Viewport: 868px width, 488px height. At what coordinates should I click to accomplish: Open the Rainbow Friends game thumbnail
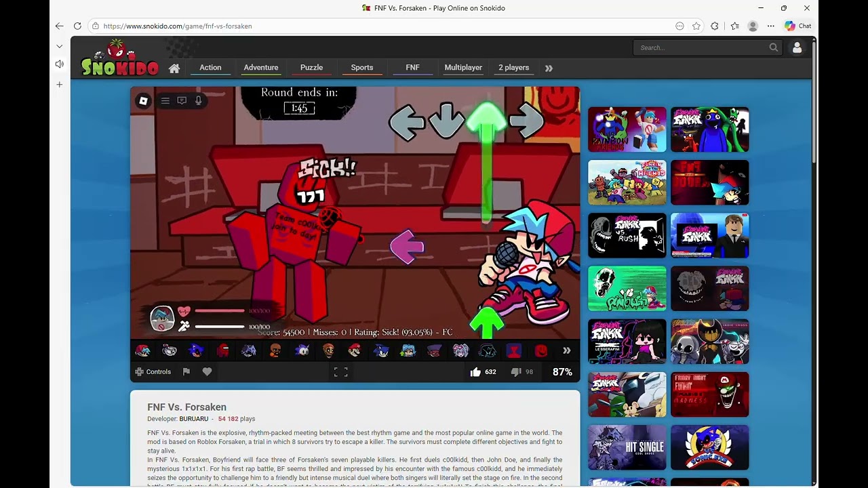click(627, 129)
